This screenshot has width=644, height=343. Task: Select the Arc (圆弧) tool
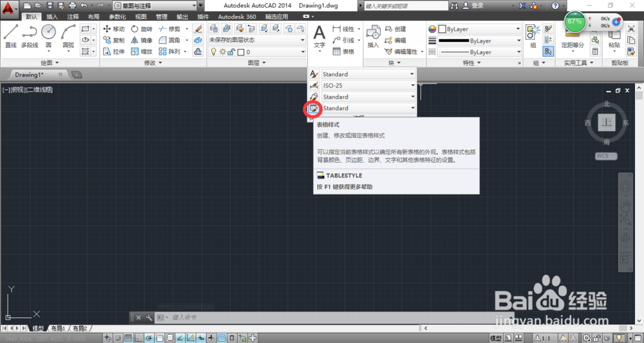coord(68,36)
